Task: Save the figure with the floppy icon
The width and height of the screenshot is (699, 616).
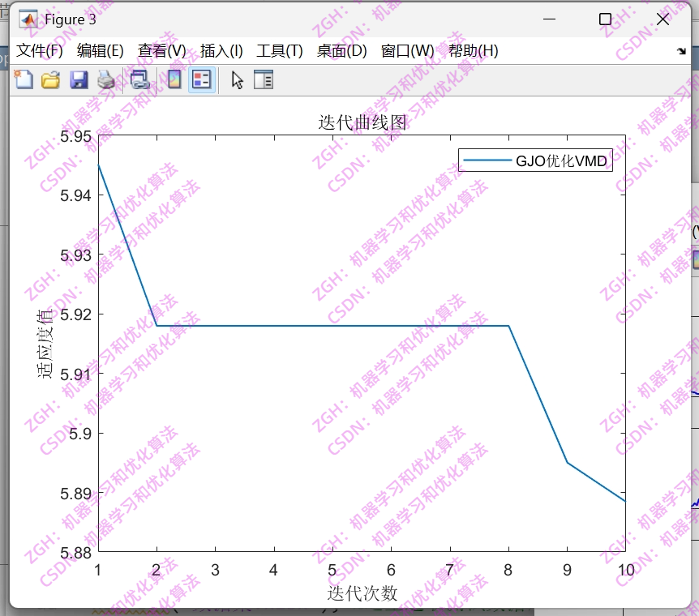Action: (x=79, y=80)
